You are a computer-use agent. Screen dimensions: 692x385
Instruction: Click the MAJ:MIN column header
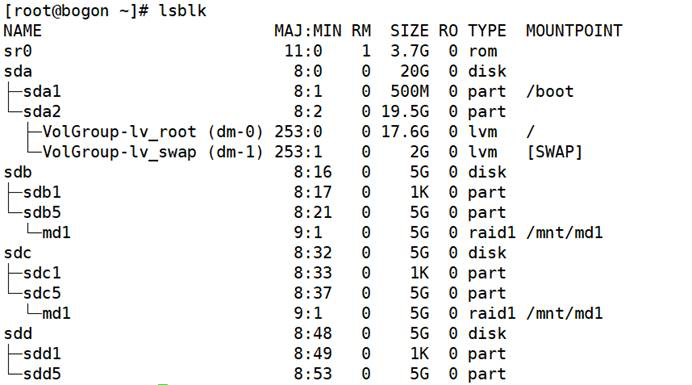point(308,30)
